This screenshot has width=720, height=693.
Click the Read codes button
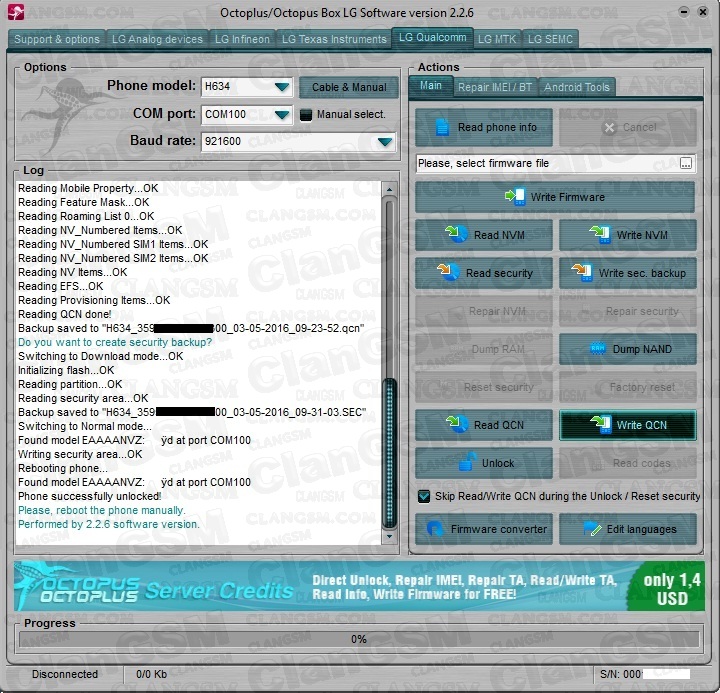pos(628,463)
